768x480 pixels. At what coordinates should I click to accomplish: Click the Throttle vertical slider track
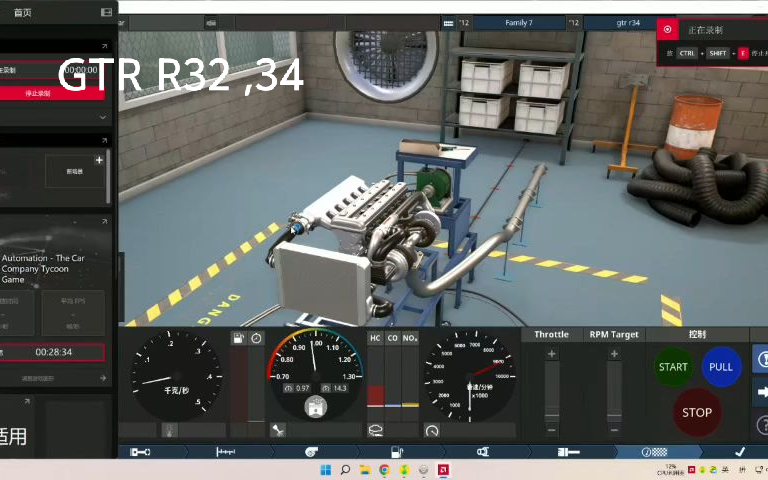(552, 391)
